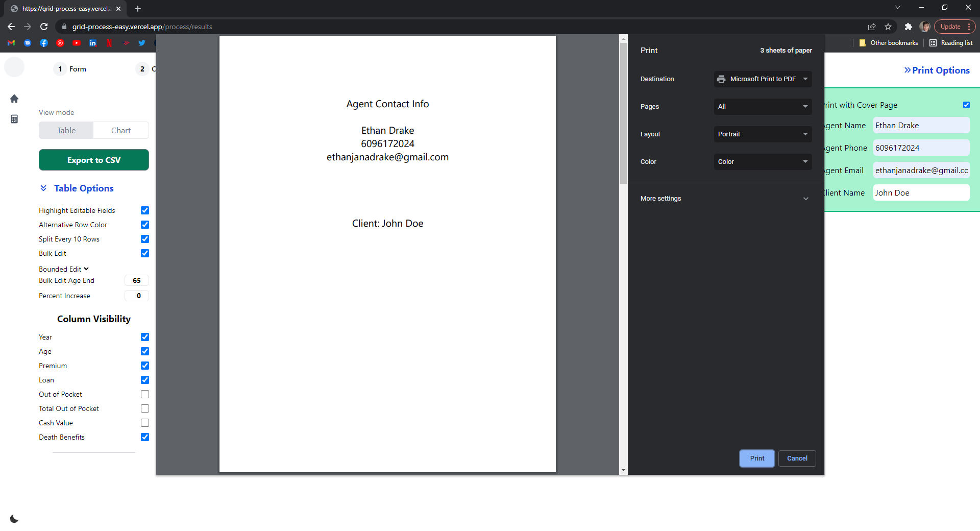Expand More settings in print dialog

725,199
